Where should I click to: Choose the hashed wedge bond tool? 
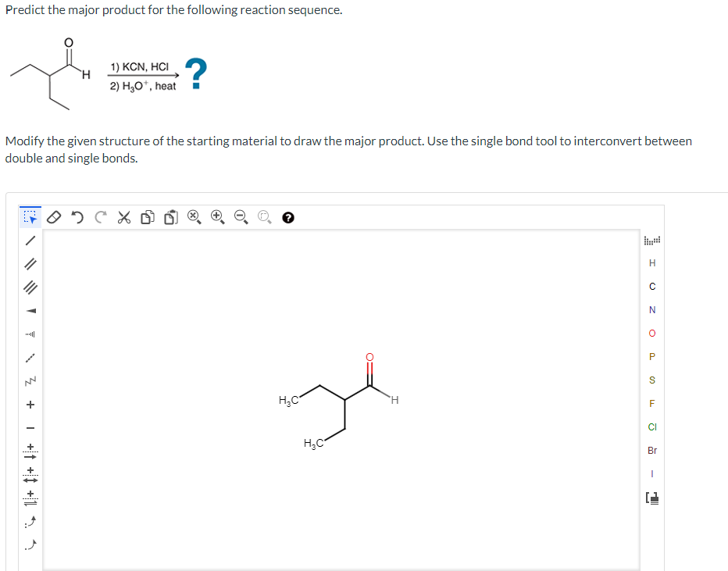tap(30, 334)
